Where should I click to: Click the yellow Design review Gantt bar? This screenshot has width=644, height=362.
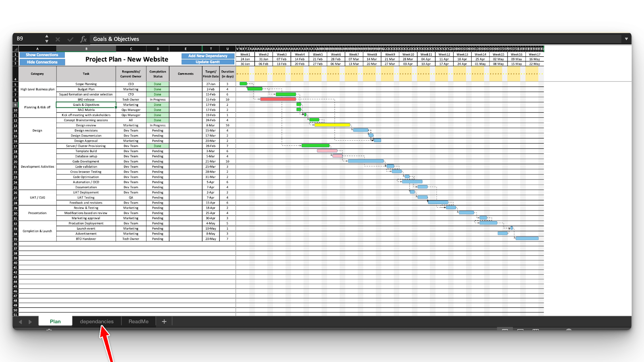tap(332, 125)
